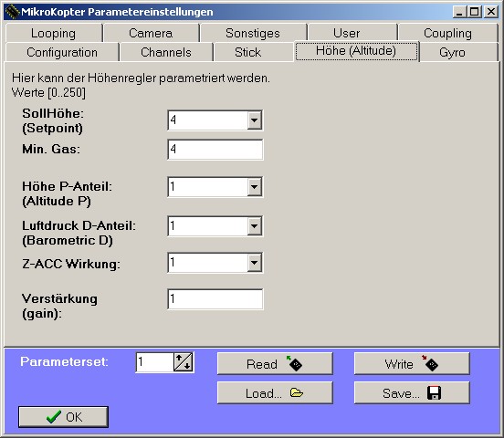Image resolution: width=504 pixels, height=438 pixels.
Task: Switch to the Looping tab
Action: coord(53,33)
